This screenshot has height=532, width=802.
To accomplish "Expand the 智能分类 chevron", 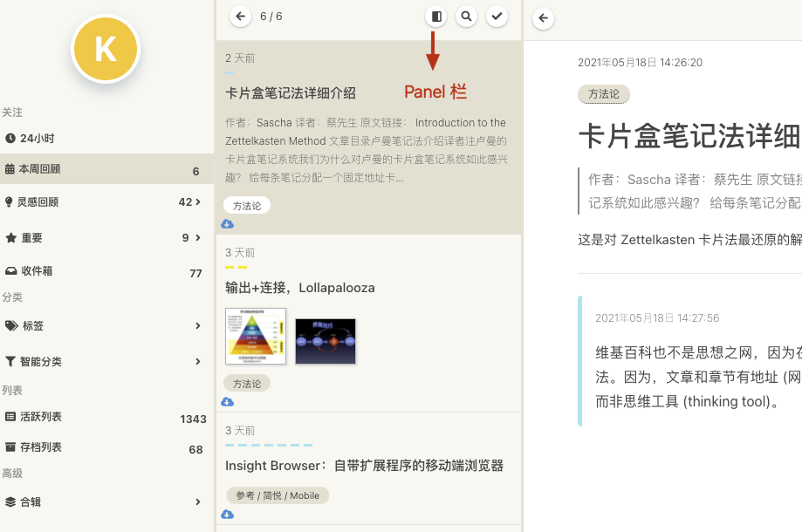I will point(198,361).
